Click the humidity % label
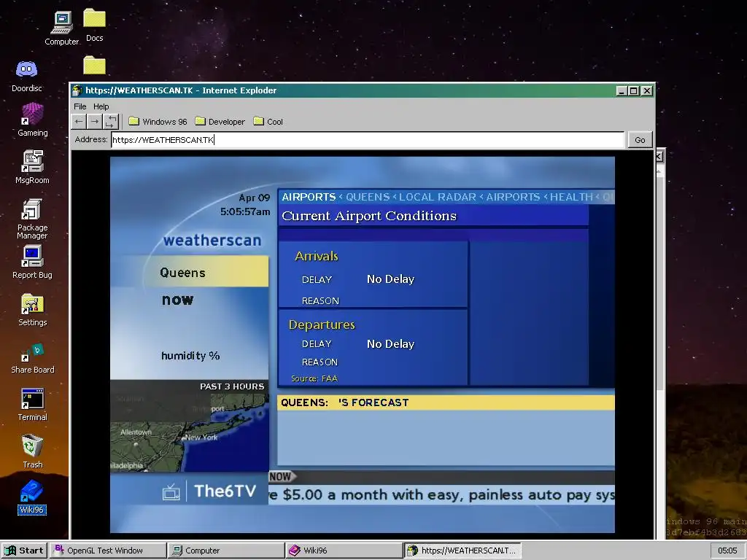The width and height of the screenshot is (747, 560). click(x=190, y=356)
